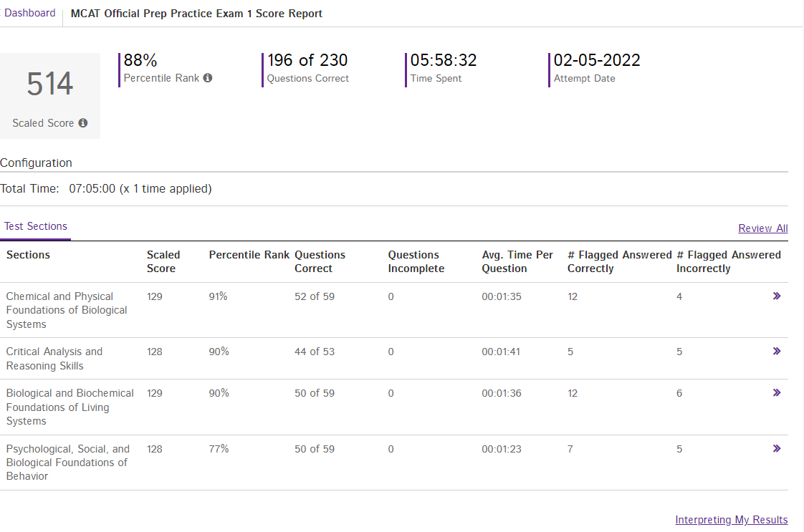Image resolution: width=804 pixels, height=532 pixels.
Task: Expand Psychological, Social, and Biological row chevron
Action: pos(777,448)
